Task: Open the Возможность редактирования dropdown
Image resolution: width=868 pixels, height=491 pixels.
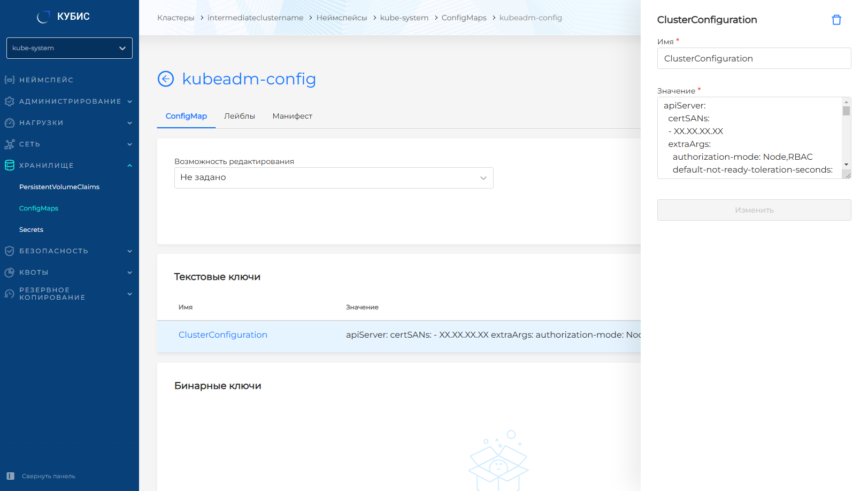Action: point(334,178)
